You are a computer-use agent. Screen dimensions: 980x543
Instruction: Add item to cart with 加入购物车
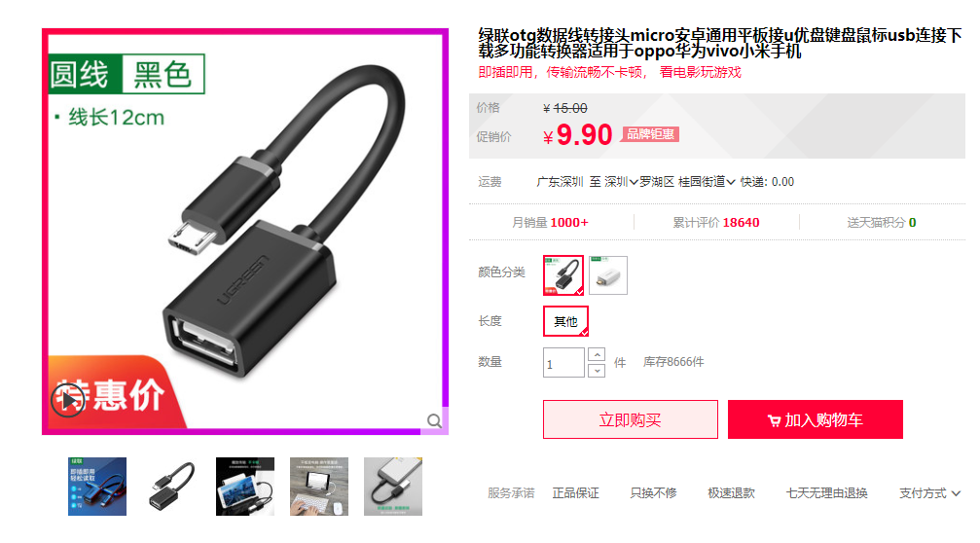click(815, 419)
